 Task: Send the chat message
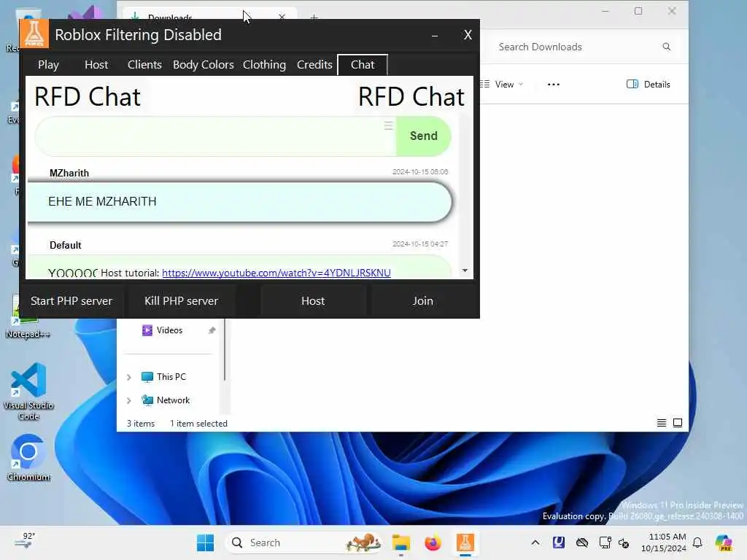424,136
